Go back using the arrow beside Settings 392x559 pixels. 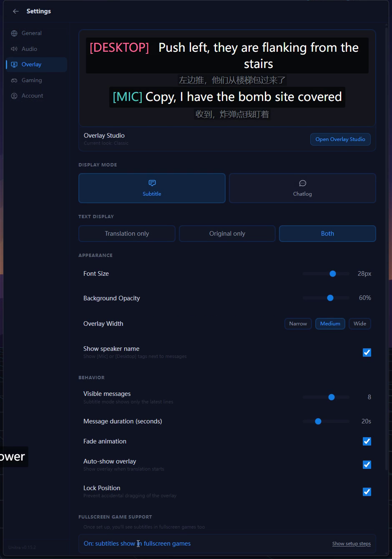[x=16, y=11]
